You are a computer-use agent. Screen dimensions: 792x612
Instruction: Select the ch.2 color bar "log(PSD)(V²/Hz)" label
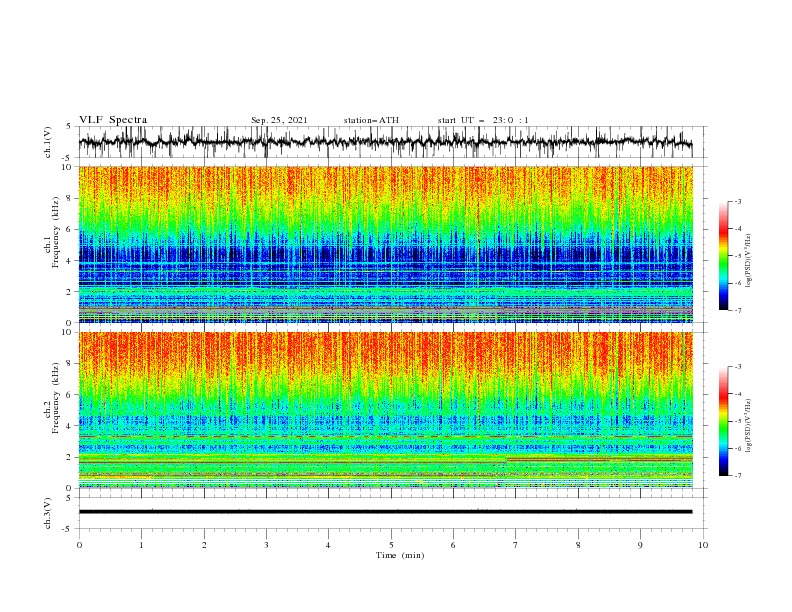[x=748, y=425]
